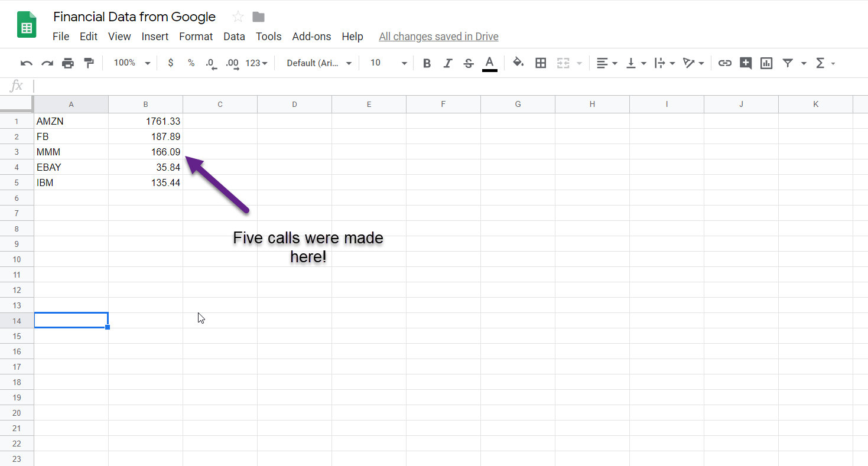
Task: Open the font Default (Arial) dropdown
Action: point(319,63)
